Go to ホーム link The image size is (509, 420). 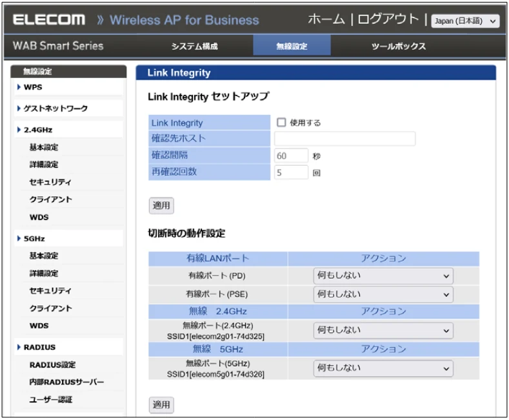click(x=326, y=19)
